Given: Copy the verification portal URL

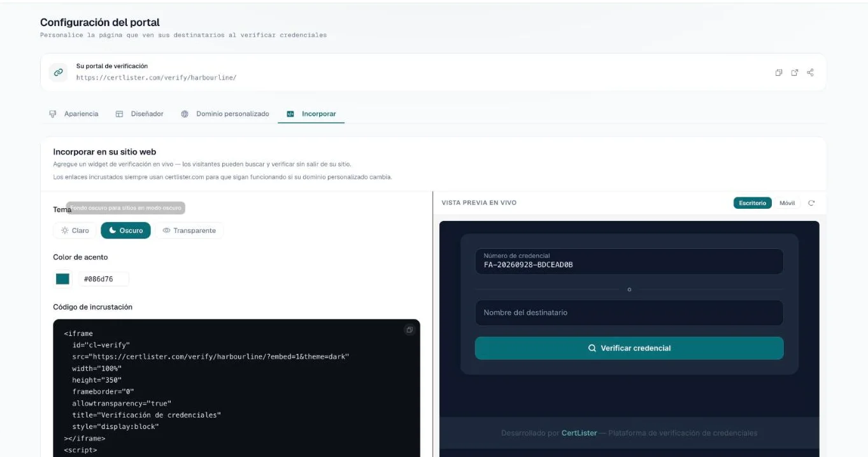Looking at the screenshot, I should pyautogui.click(x=778, y=73).
